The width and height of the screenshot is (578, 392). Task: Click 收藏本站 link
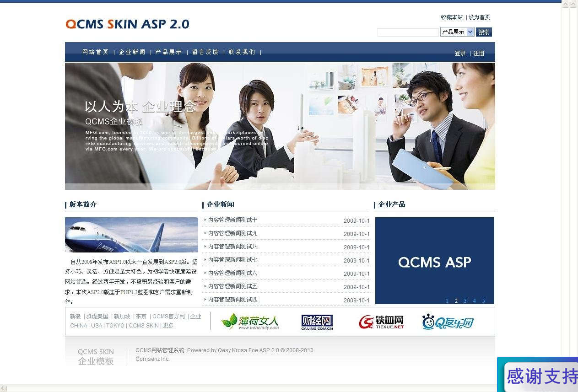point(452,17)
